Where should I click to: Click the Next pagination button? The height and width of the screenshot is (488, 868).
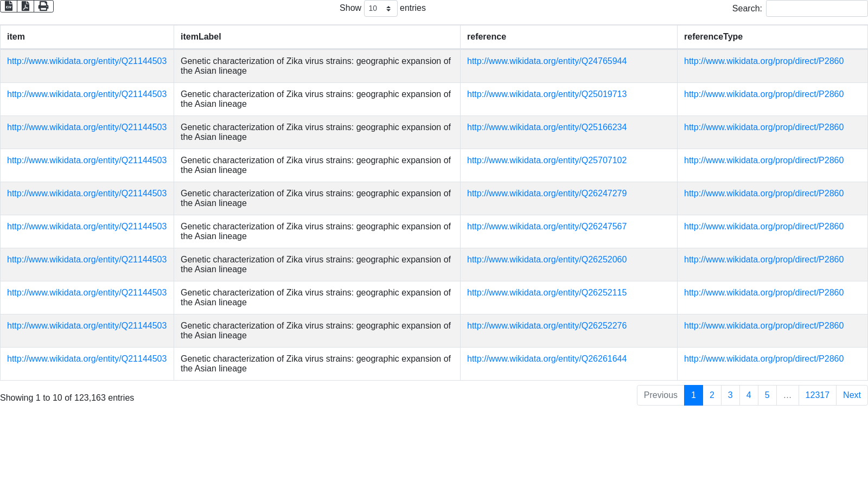[x=852, y=395]
